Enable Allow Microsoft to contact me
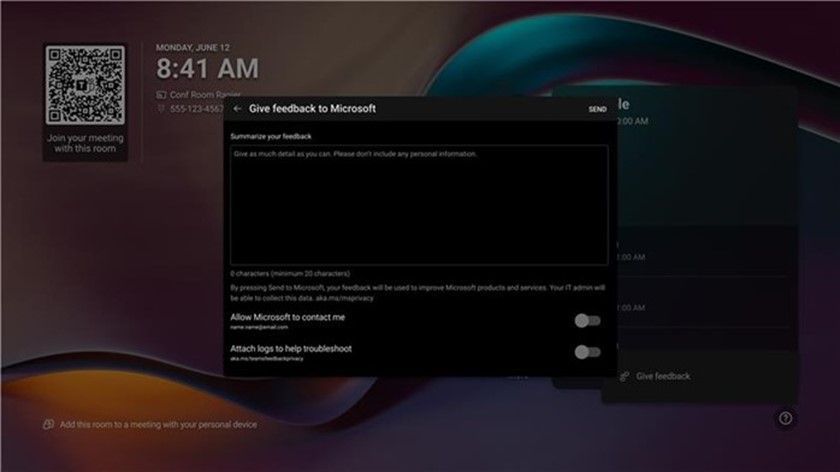 587,320
